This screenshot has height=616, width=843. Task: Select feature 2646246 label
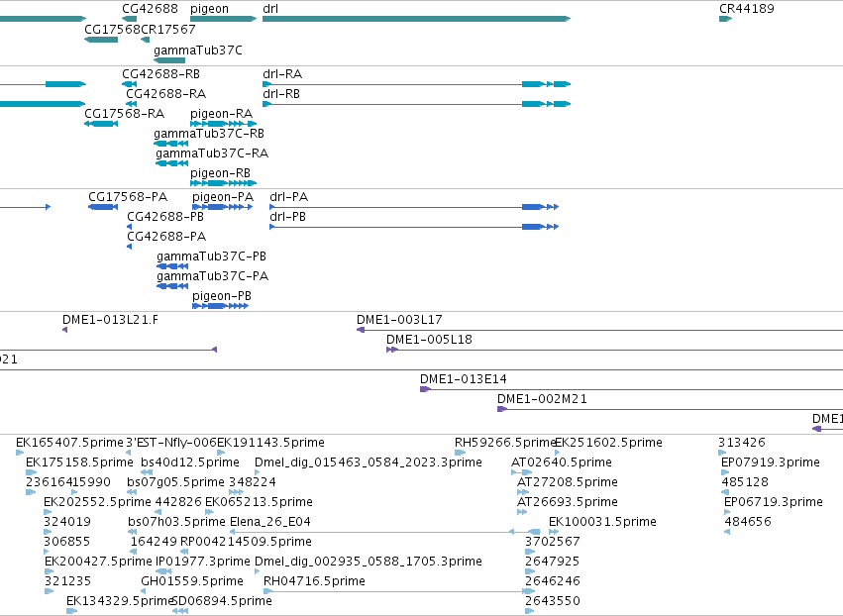click(553, 581)
